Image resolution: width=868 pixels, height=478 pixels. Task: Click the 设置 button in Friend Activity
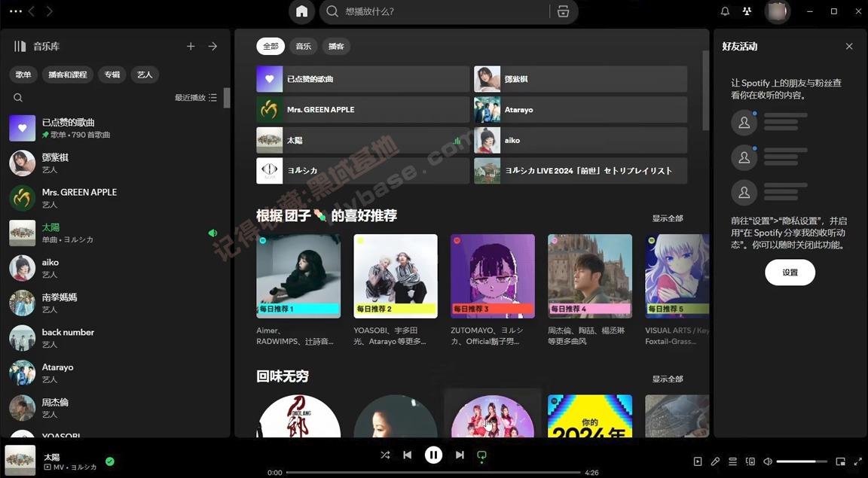790,272
